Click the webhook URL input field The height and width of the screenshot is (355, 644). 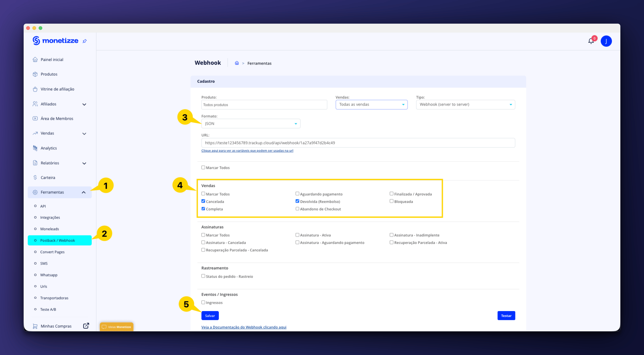(x=358, y=143)
